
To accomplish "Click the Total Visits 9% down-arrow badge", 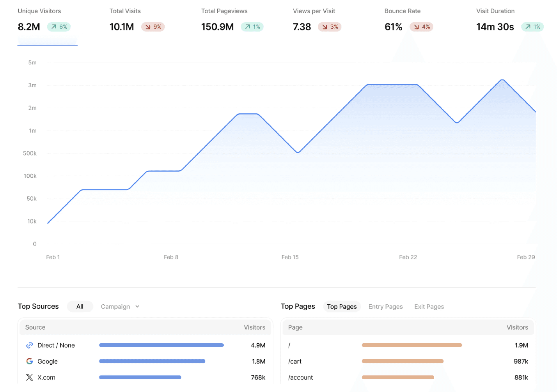I will click(x=153, y=27).
